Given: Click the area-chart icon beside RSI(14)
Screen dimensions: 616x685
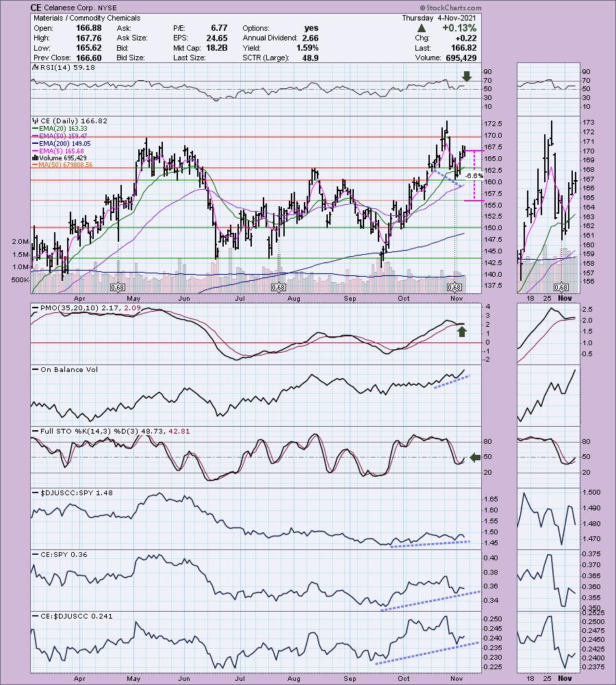Looking at the screenshot, I should pos(36,68).
